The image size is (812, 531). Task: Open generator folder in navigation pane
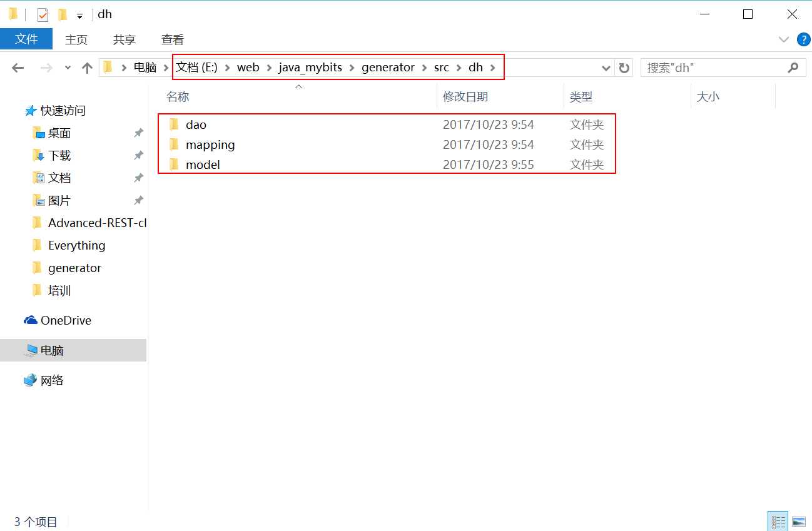point(74,268)
